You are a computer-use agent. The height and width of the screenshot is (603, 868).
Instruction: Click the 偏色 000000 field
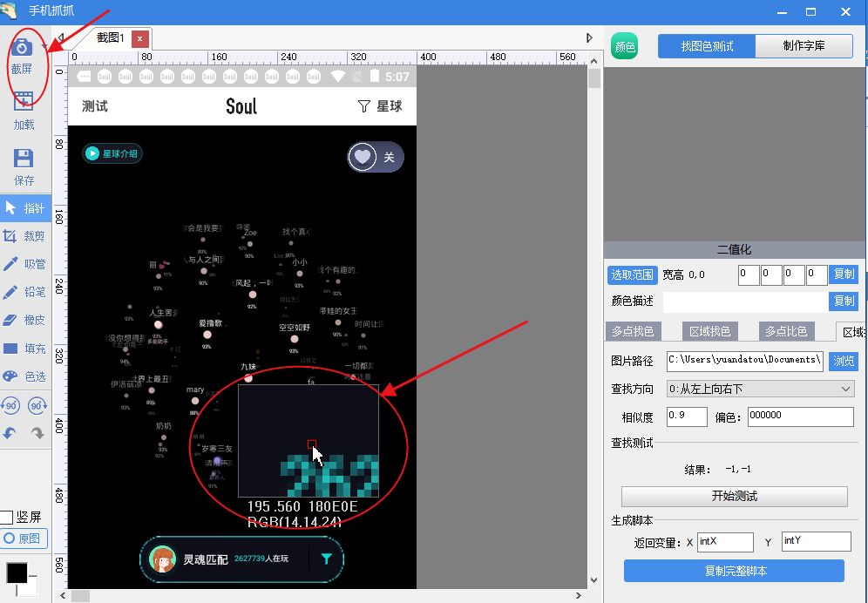tap(801, 417)
